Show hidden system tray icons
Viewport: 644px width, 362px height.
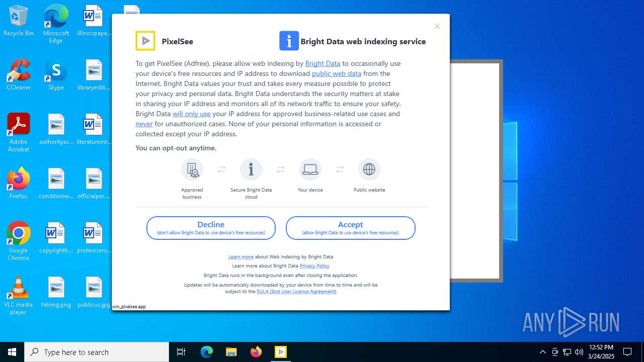[542, 352]
